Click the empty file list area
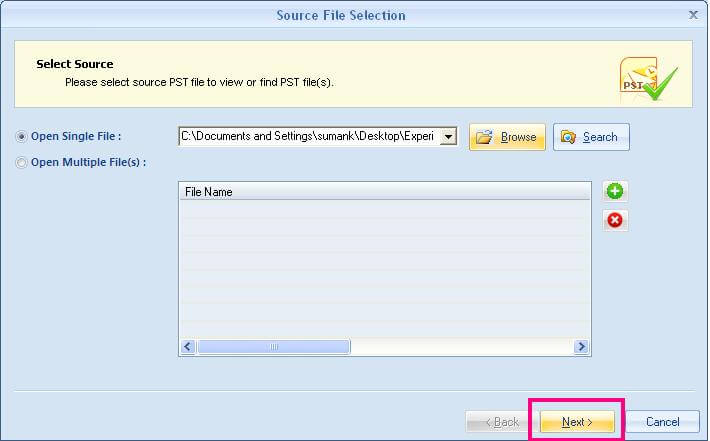Image resolution: width=710 pixels, height=441 pixels. [385, 269]
